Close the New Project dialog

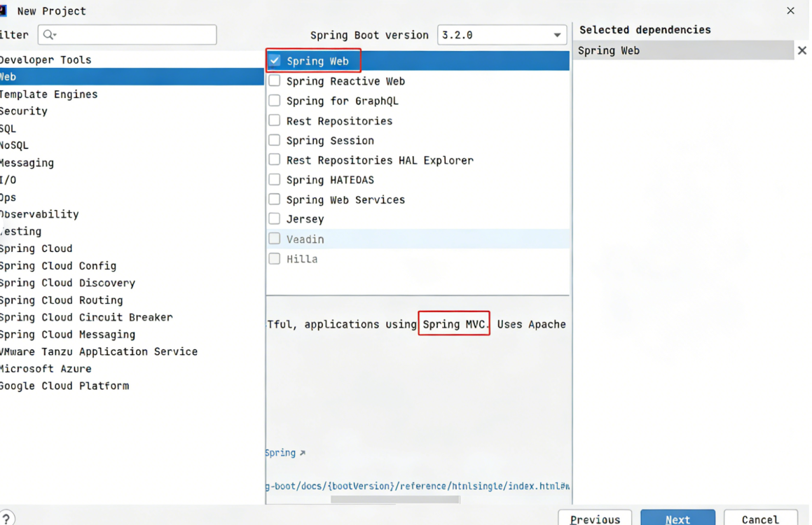[790, 10]
